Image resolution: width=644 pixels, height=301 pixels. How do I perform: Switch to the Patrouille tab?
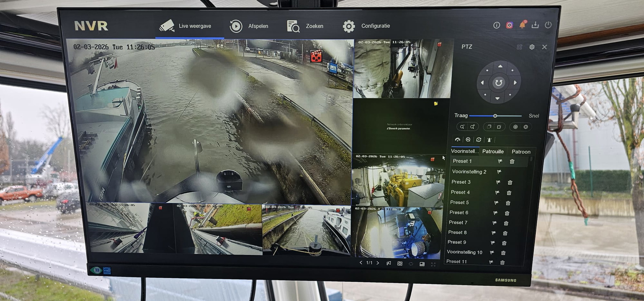(493, 151)
